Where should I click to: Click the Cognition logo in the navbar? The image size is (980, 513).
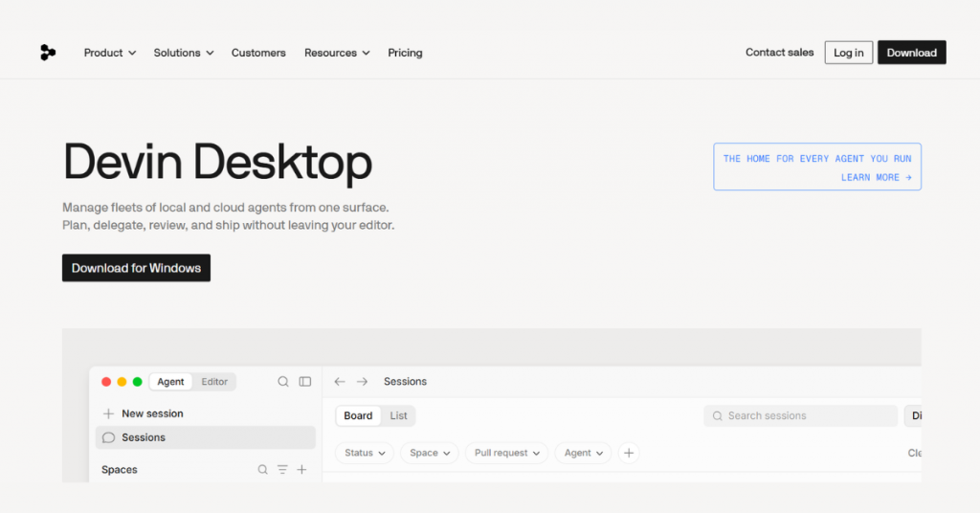(x=48, y=53)
